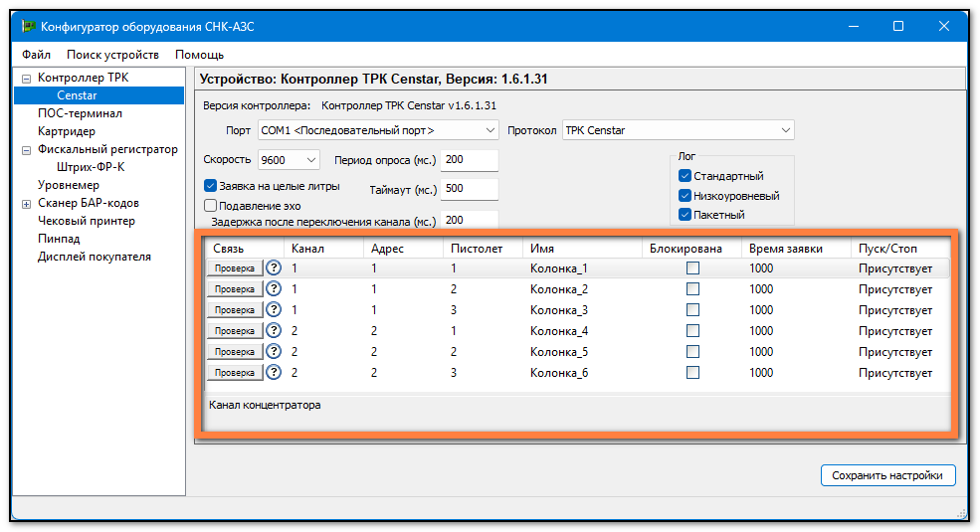The height and width of the screenshot is (532, 980).
Task: Click the help icon for Колонка_1 row
Action: coord(274,268)
